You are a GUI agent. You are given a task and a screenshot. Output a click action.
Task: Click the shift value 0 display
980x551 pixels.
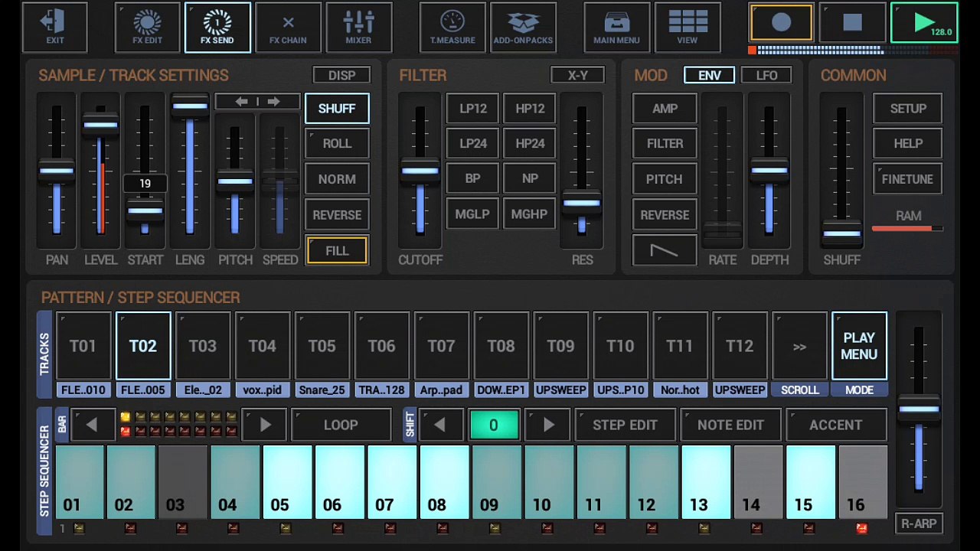point(494,425)
